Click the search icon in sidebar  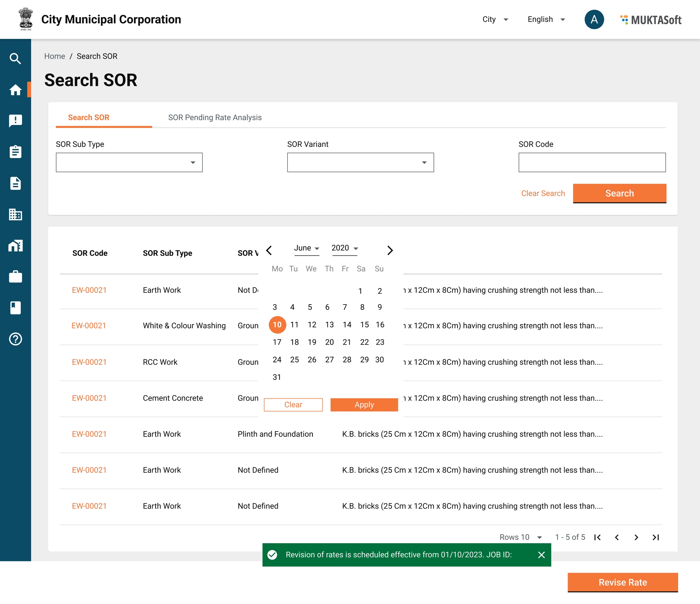(15, 58)
